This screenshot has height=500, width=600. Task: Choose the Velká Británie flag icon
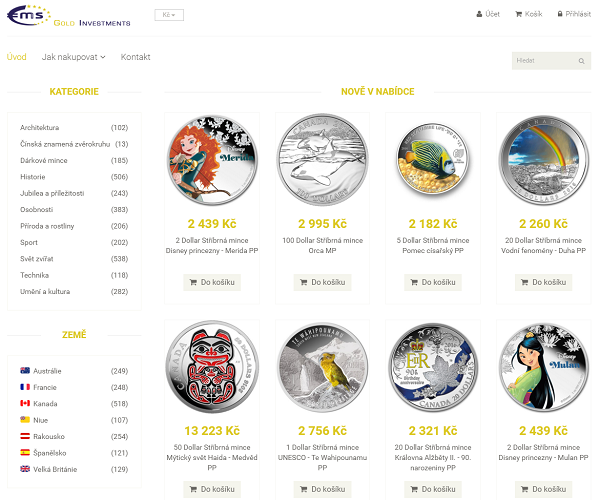25,469
